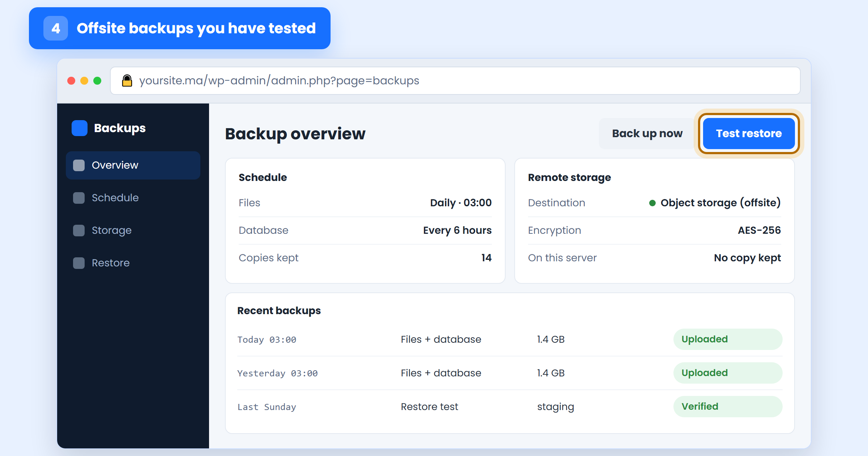Viewport: 868px width, 456px height.
Task: Click the Recent backups heading
Action: coord(279,311)
